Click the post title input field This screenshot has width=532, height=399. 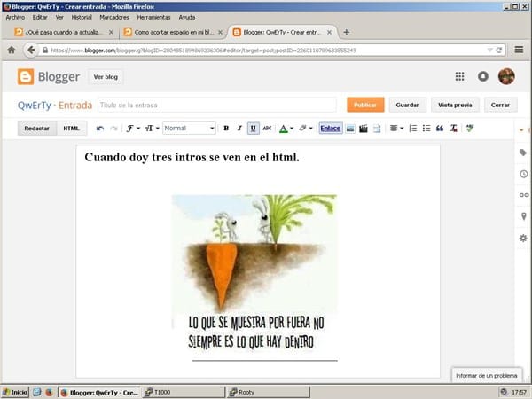216,105
